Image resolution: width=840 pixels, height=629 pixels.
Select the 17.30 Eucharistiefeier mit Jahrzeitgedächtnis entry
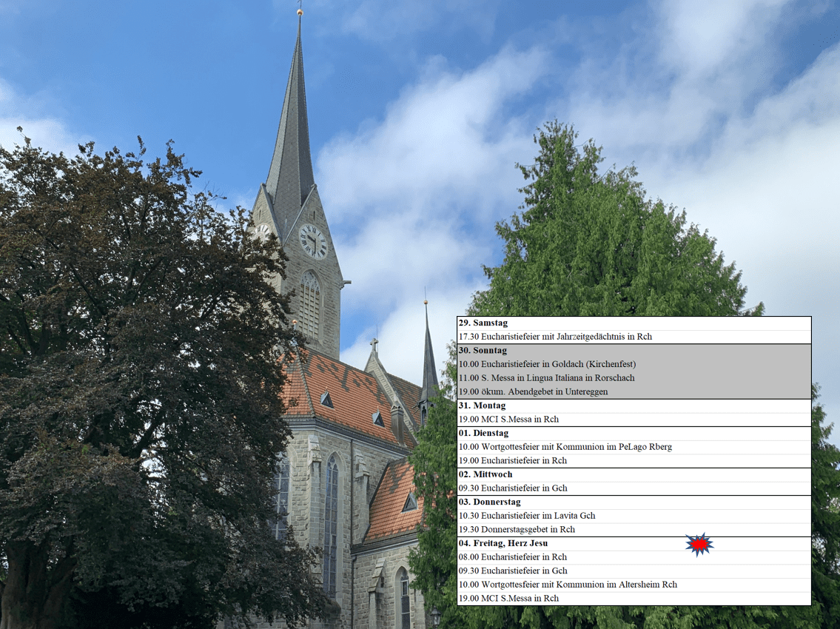tap(555, 337)
